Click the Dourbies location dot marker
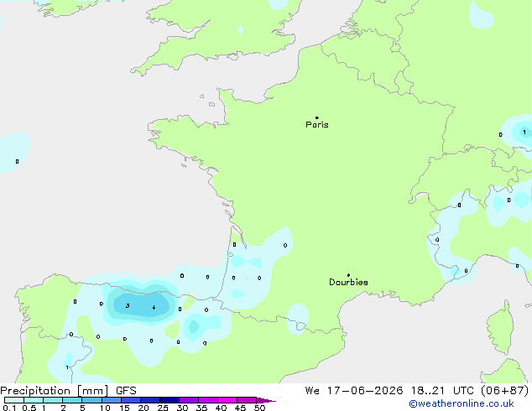This screenshot has width=532, height=411. click(x=348, y=275)
